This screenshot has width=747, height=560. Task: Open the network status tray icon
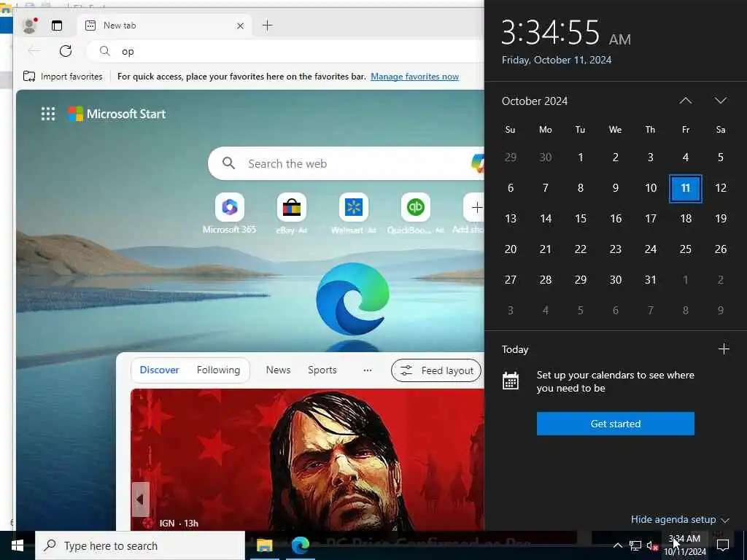click(x=635, y=545)
